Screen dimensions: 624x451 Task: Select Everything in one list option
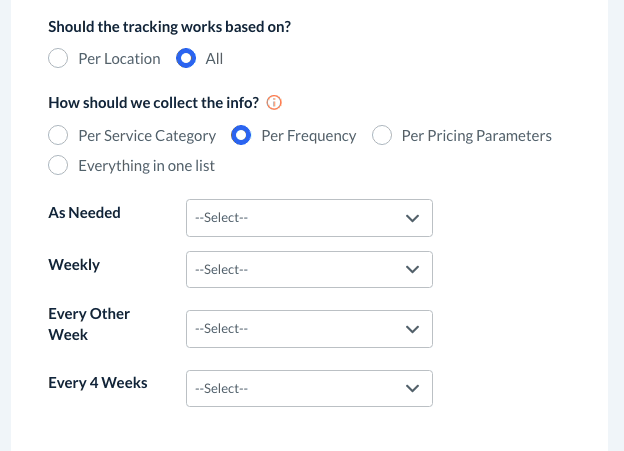[x=58, y=165]
